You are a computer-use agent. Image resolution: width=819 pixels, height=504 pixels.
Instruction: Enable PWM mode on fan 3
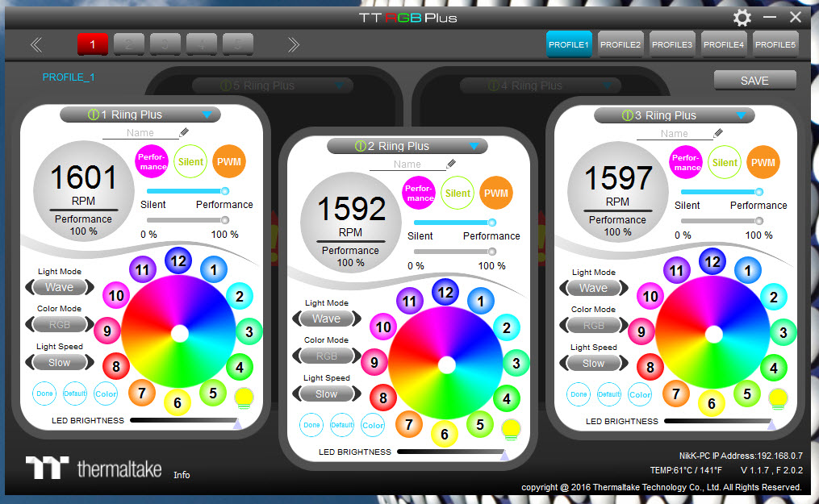point(763,162)
